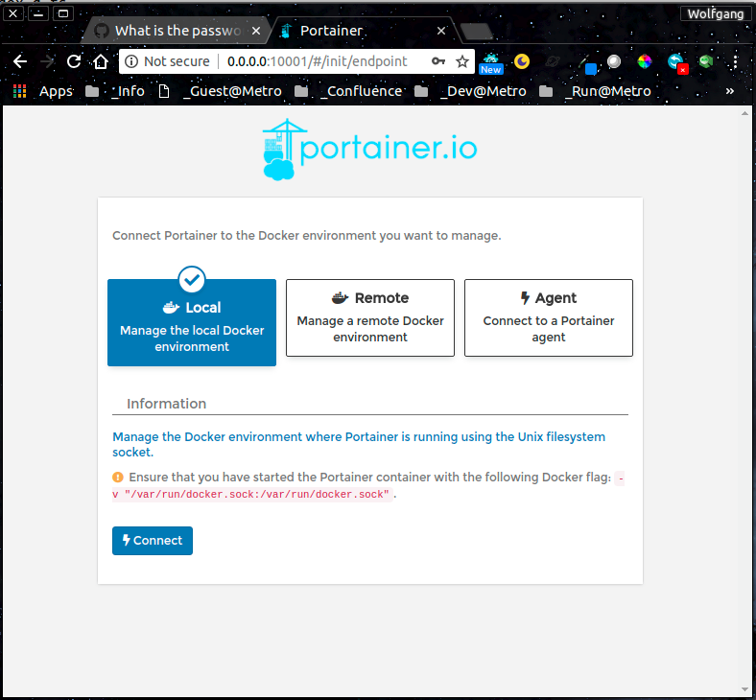This screenshot has height=700, width=756.
Task: Click the dark planet extension icon
Action: point(553,61)
